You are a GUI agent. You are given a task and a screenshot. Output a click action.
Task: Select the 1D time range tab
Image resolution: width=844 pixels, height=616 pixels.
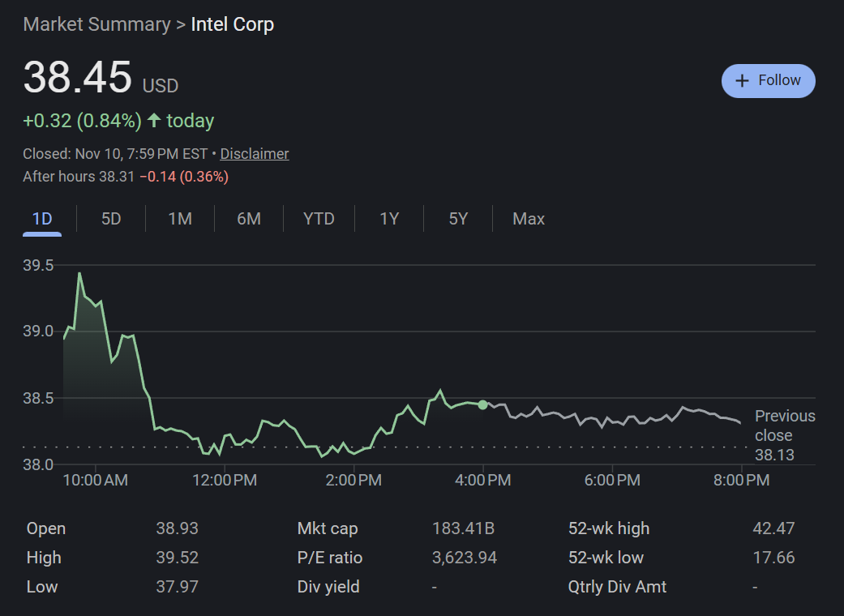[x=42, y=219]
